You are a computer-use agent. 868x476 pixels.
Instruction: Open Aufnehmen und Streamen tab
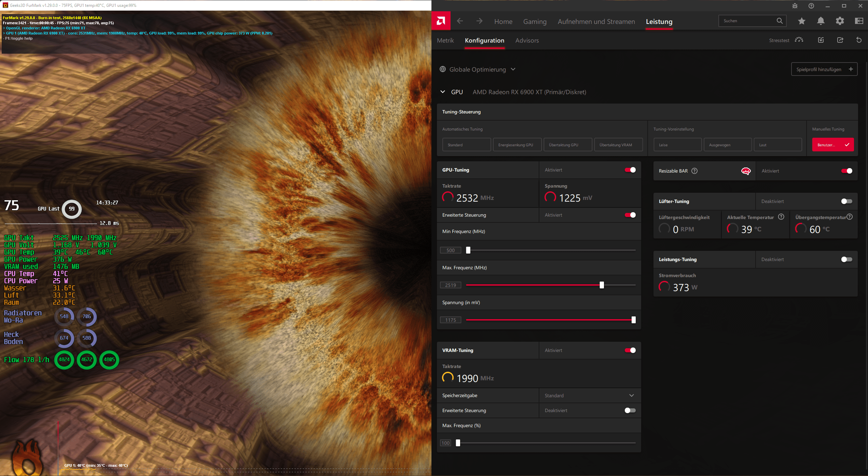(596, 22)
